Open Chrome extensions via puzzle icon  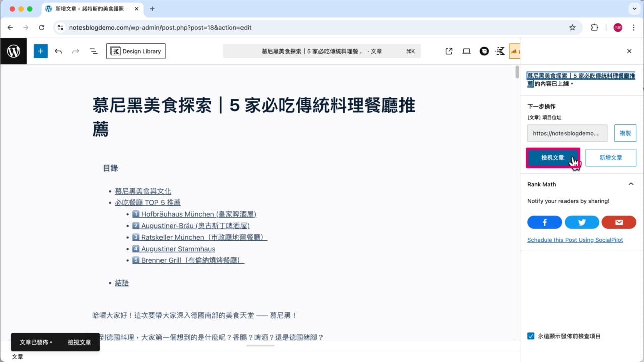(x=594, y=27)
